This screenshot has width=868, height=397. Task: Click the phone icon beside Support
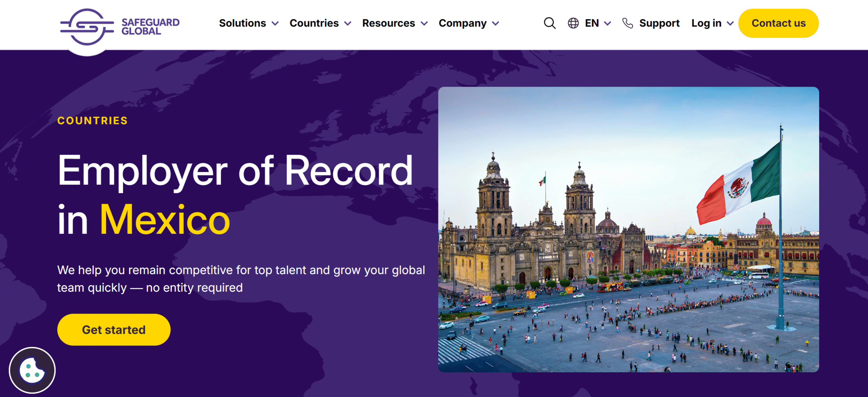628,23
